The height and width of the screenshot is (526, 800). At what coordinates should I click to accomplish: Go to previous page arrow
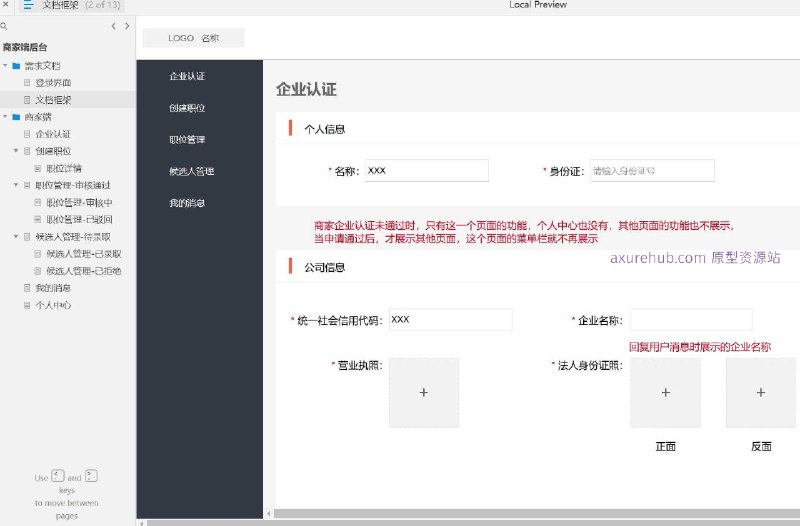pyautogui.click(x=113, y=26)
